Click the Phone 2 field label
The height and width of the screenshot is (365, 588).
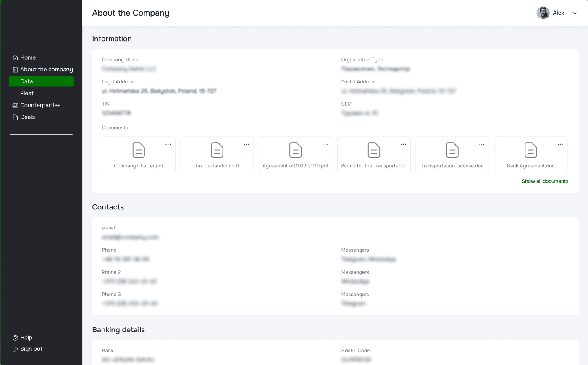(111, 272)
